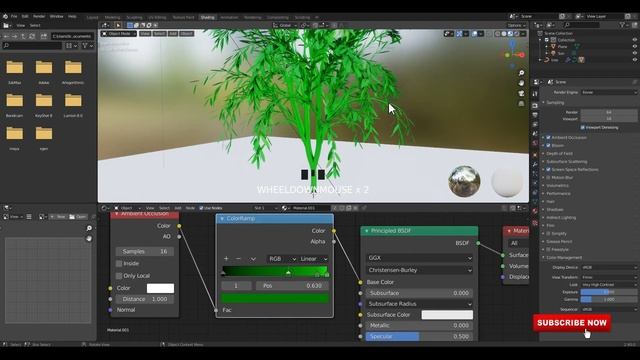
Task: Collapse the Color Management panel
Action: pos(564,258)
